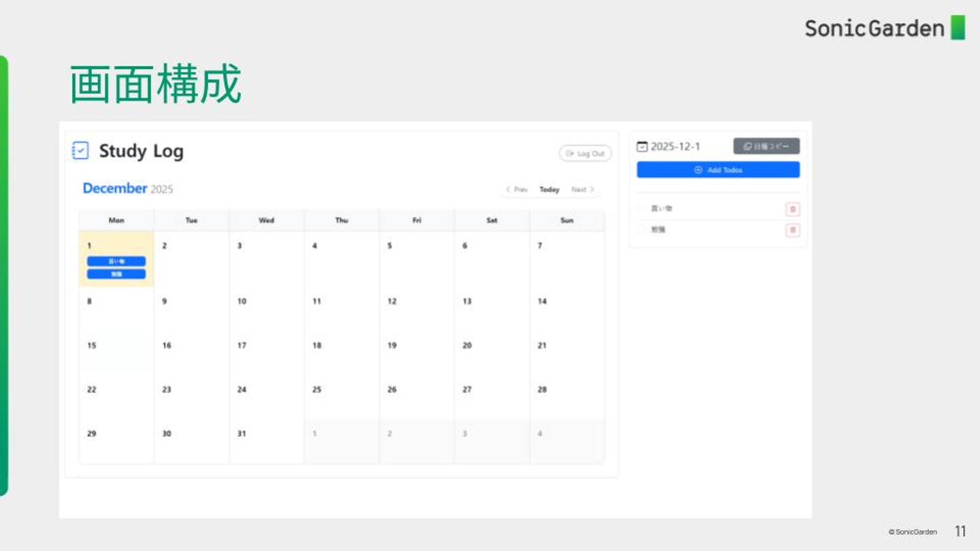The width and height of the screenshot is (980, 551).
Task: Check off the 勉強 todo checkbox
Action: [x=640, y=230]
